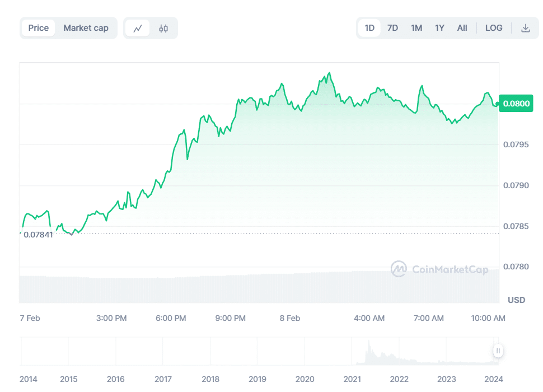Click the timeline range slider handle
This screenshot has height=392, width=543.
tap(498, 350)
